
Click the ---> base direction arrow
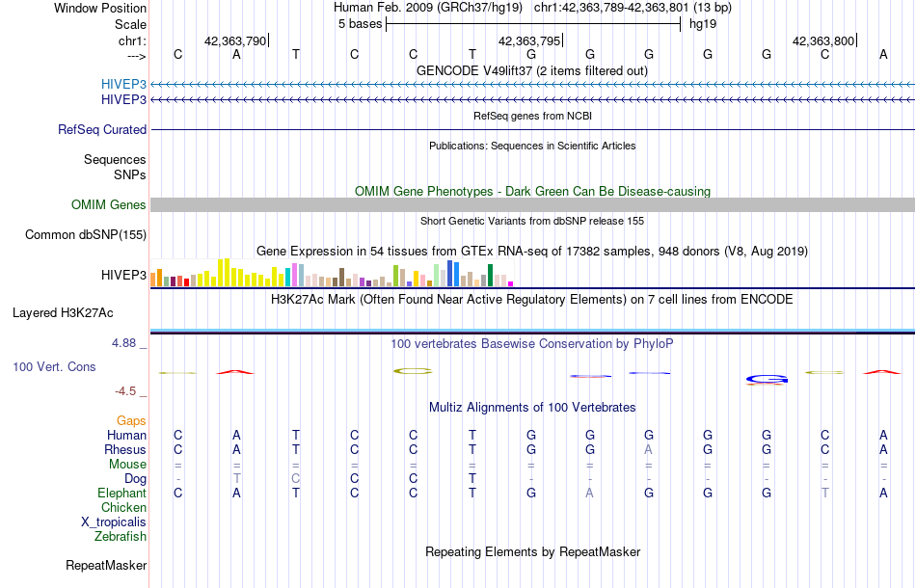click(136, 56)
